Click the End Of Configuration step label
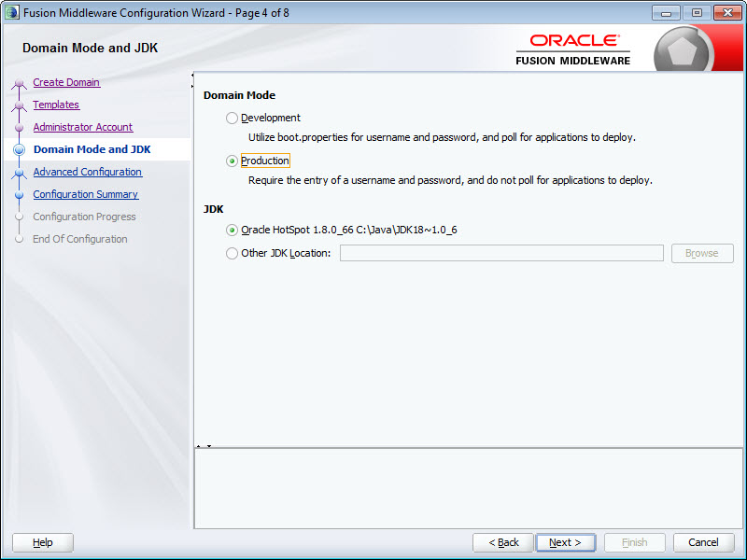Image resolution: width=747 pixels, height=560 pixels. click(x=80, y=239)
